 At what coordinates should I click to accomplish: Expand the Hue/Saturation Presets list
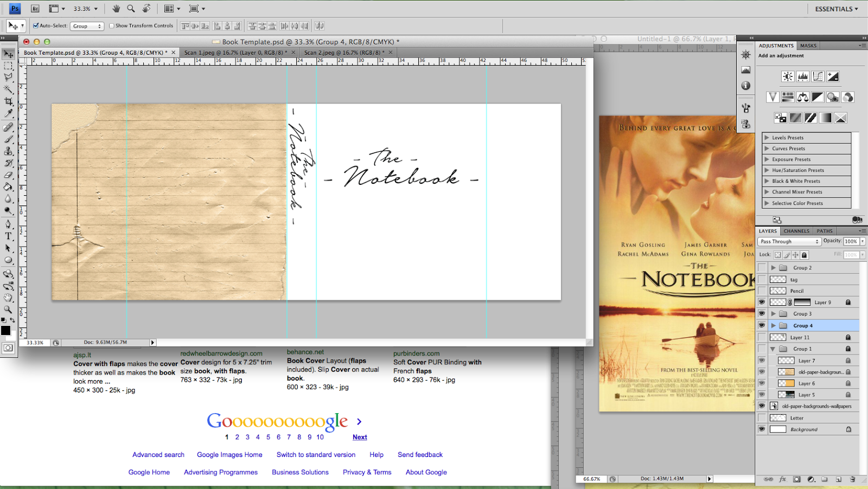coord(767,170)
